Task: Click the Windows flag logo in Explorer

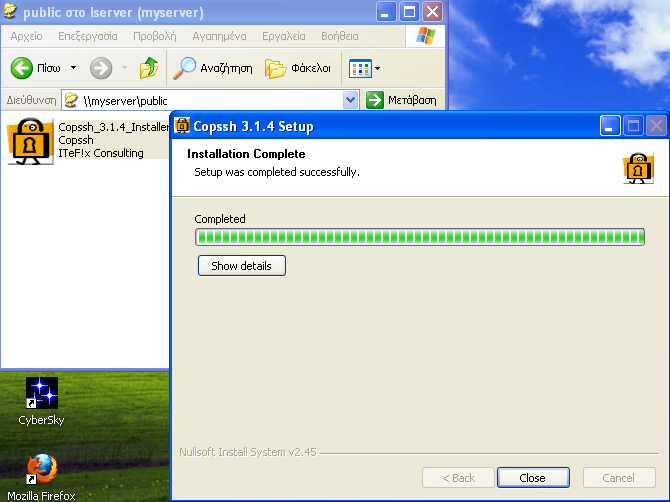Action: [426, 35]
